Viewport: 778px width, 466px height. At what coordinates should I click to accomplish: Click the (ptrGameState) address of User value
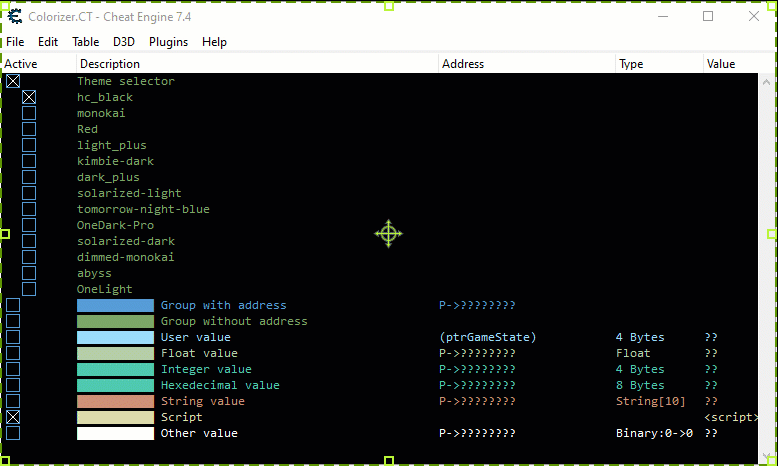click(487, 337)
